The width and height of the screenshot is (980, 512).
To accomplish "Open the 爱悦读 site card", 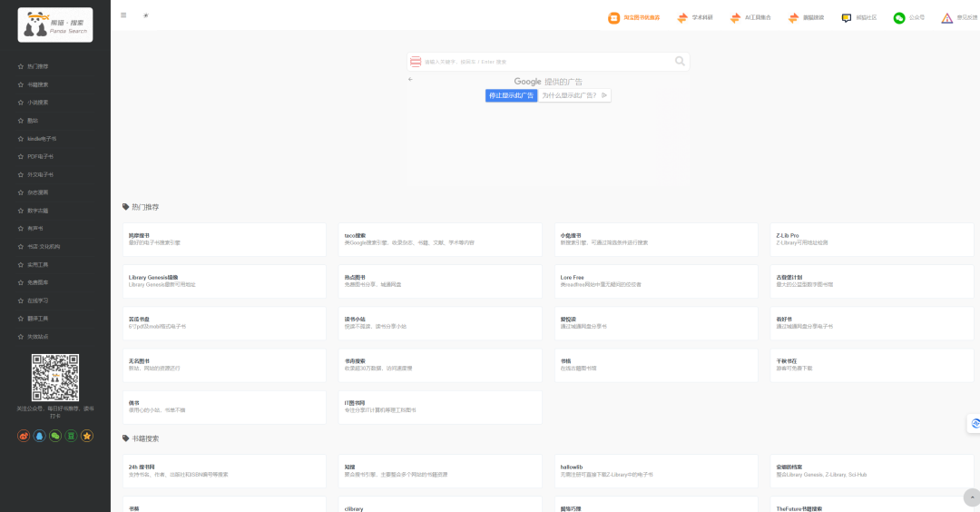I will [656, 323].
